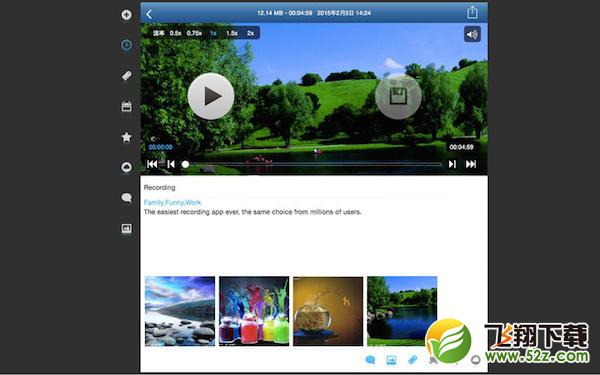600x375 pixels.
Task: Set playback speed to 2x
Action: point(250,33)
